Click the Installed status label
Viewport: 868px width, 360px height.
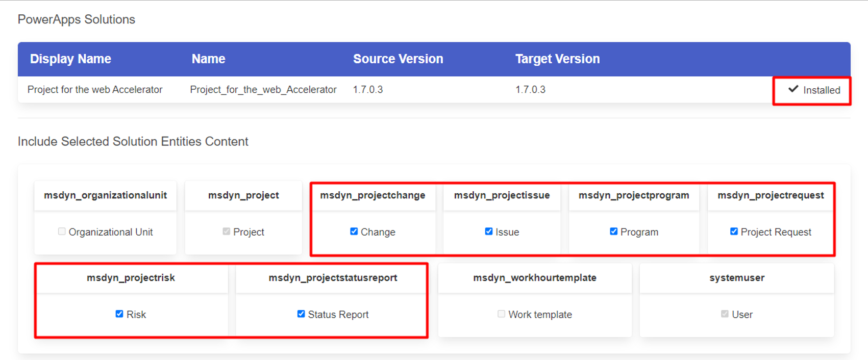[x=822, y=90]
